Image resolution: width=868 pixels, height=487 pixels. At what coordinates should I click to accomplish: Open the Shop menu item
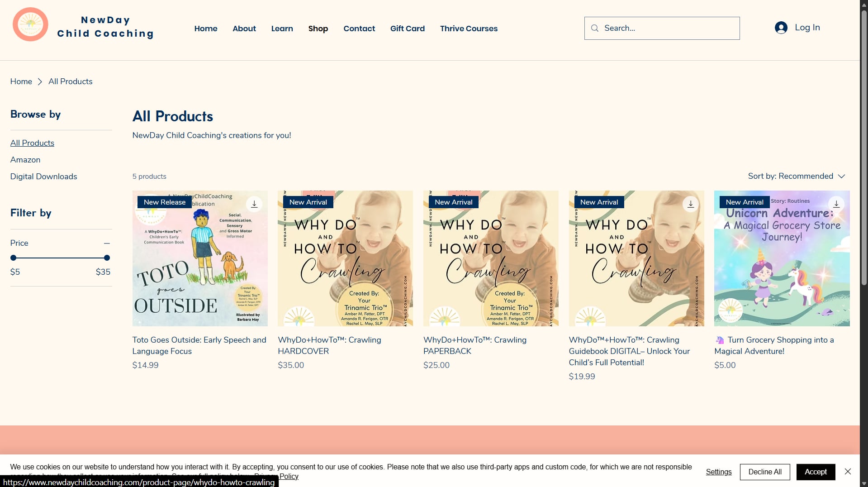318,29
